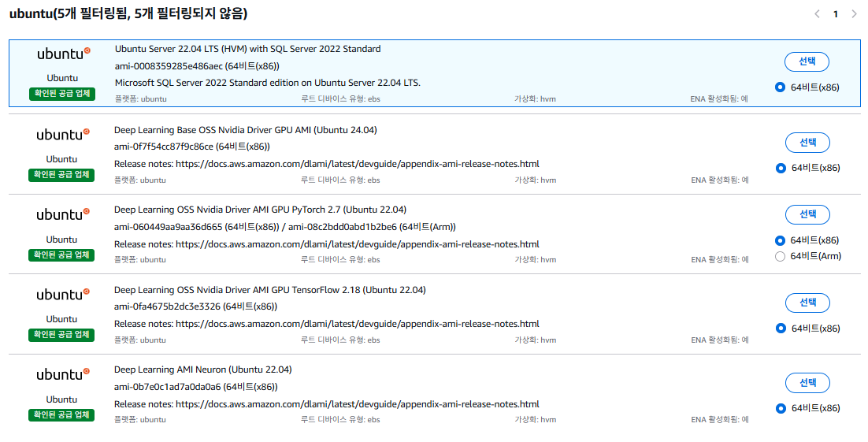Image resolution: width=868 pixels, height=442 pixels.
Task: Click title Deep Learning OSS Nvidia PyTorch 2.7
Action: click(x=260, y=210)
